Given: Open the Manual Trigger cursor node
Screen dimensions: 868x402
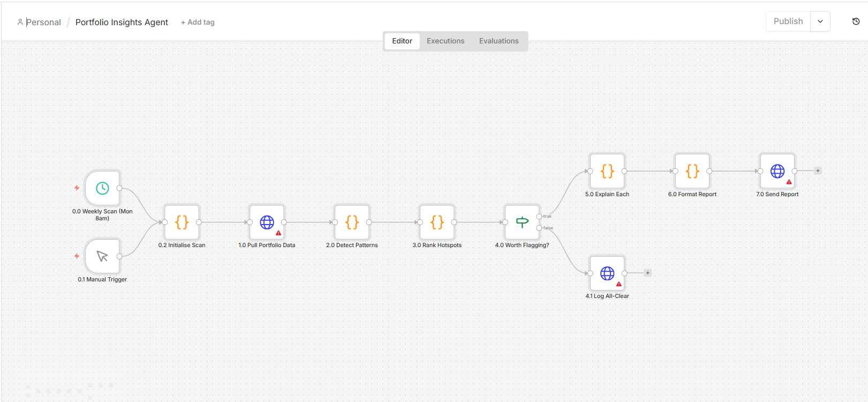Looking at the screenshot, I should (x=102, y=256).
